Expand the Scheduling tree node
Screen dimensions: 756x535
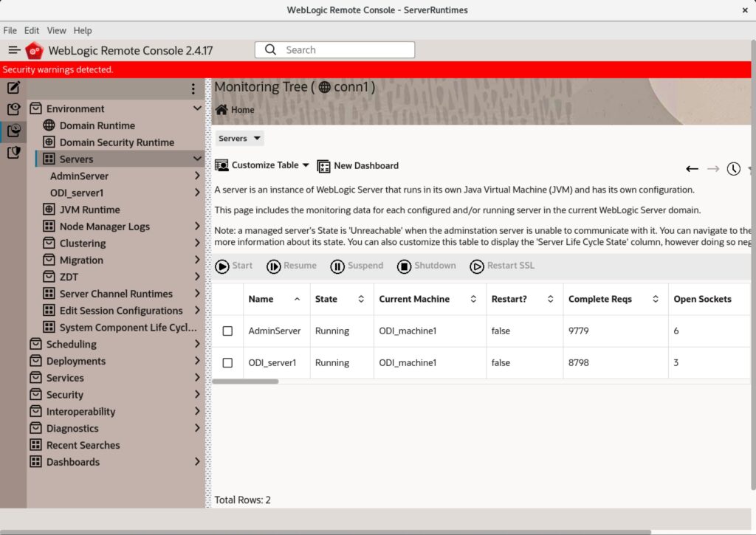(197, 344)
